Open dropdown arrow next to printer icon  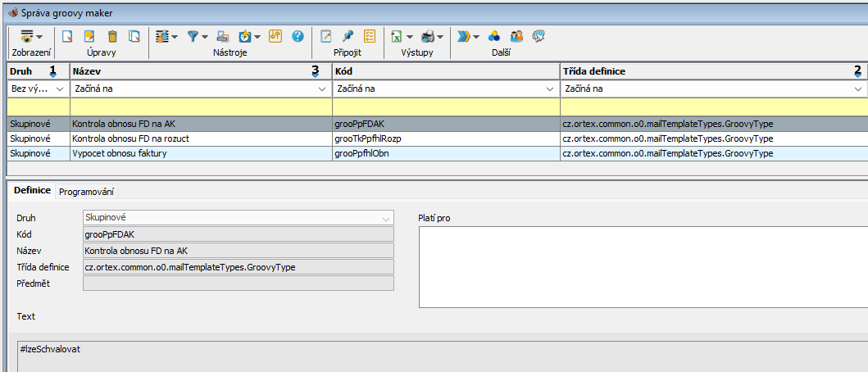(440, 37)
